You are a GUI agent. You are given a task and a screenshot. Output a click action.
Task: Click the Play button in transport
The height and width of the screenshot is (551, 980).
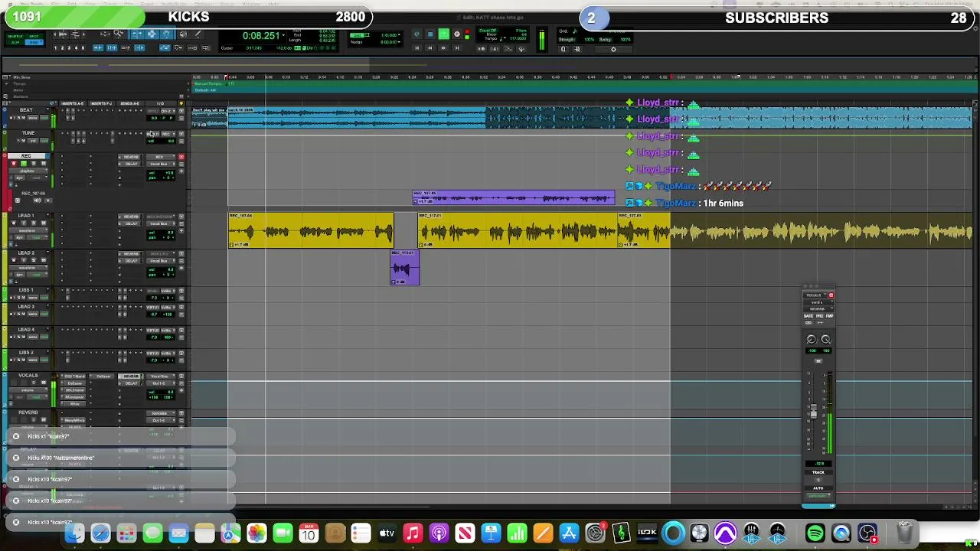[443, 34]
